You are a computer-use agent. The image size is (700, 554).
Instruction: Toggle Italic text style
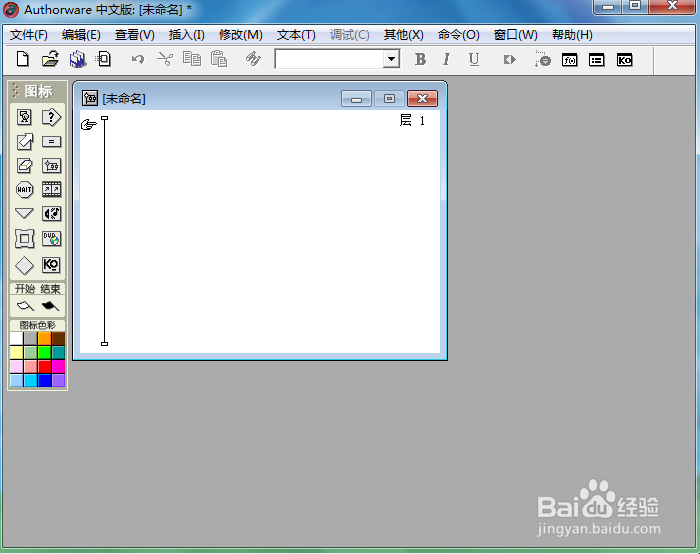[446, 59]
